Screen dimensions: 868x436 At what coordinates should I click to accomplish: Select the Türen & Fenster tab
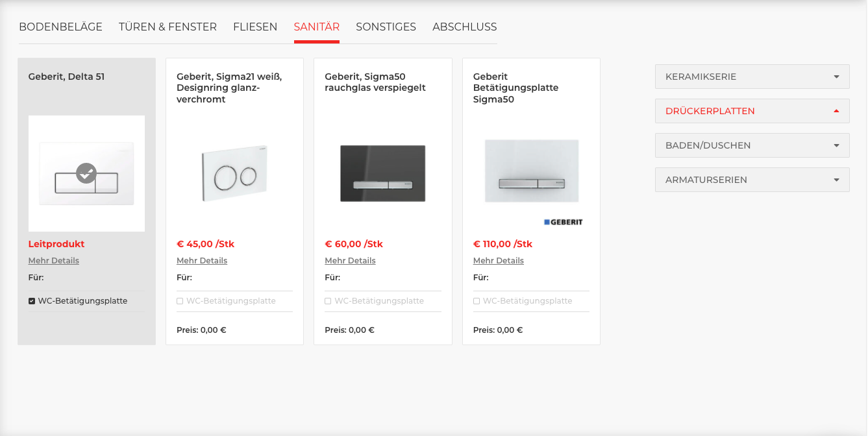[x=167, y=27]
